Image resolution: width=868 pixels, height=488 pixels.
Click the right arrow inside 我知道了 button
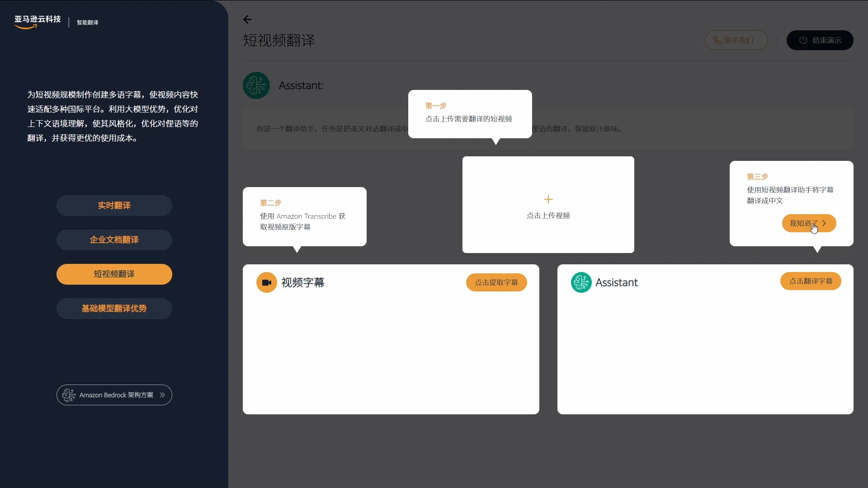[824, 223]
